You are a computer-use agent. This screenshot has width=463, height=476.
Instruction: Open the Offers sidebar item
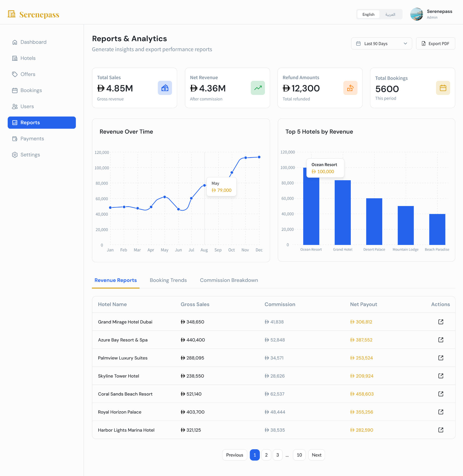[42, 74]
